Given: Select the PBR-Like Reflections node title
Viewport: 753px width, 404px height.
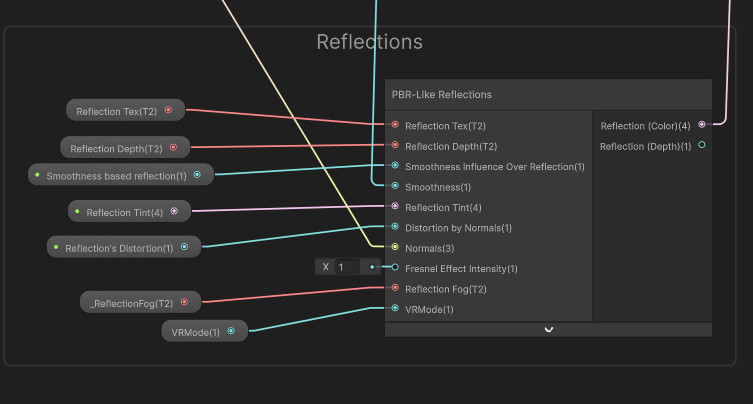Looking at the screenshot, I should (x=441, y=95).
